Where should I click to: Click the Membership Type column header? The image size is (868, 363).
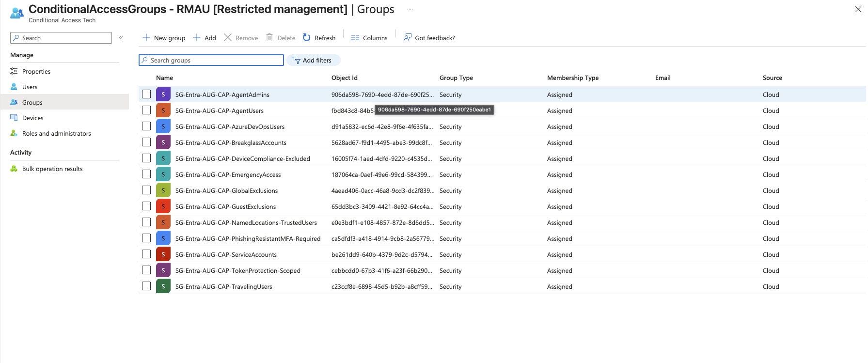coord(573,78)
